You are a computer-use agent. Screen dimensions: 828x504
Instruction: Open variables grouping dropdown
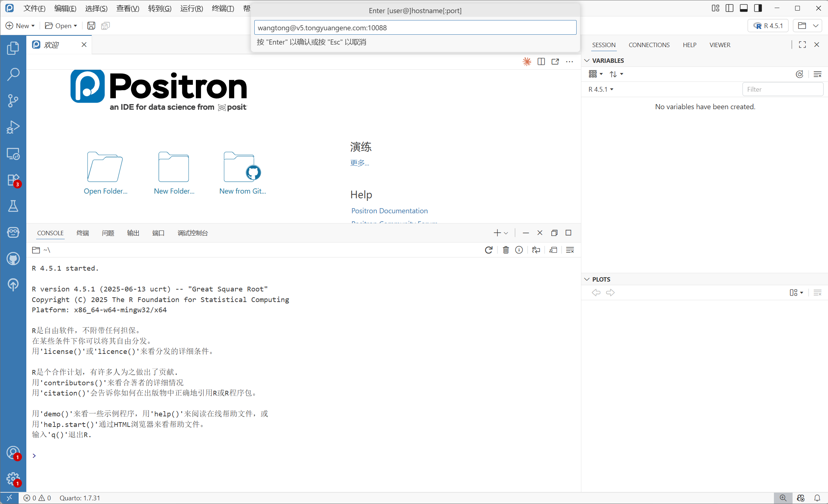[596, 74]
